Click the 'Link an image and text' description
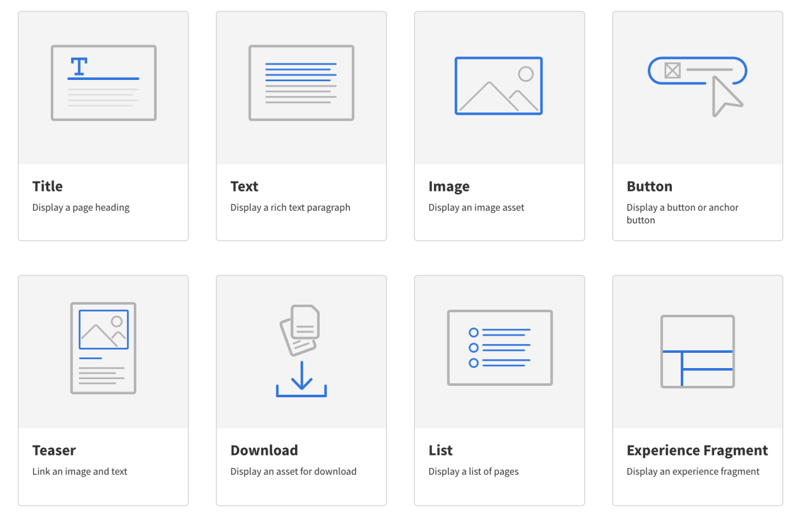Screen dimensions: 812x528 (x=79, y=471)
